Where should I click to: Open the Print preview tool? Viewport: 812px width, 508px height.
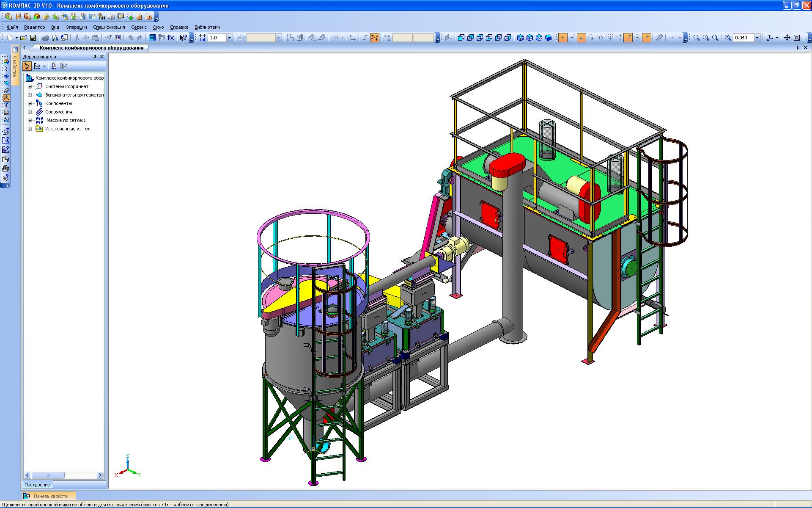(x=55, y=38)
